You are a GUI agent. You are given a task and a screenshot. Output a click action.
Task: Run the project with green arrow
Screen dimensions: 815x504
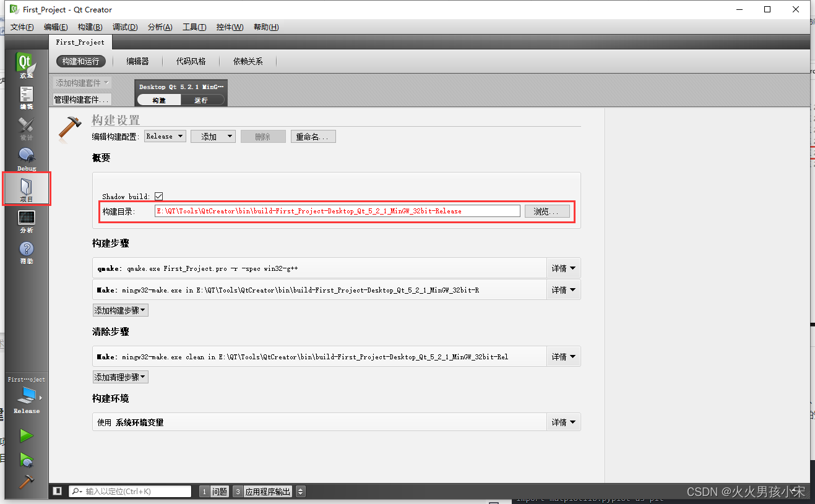tap(26, 436)
